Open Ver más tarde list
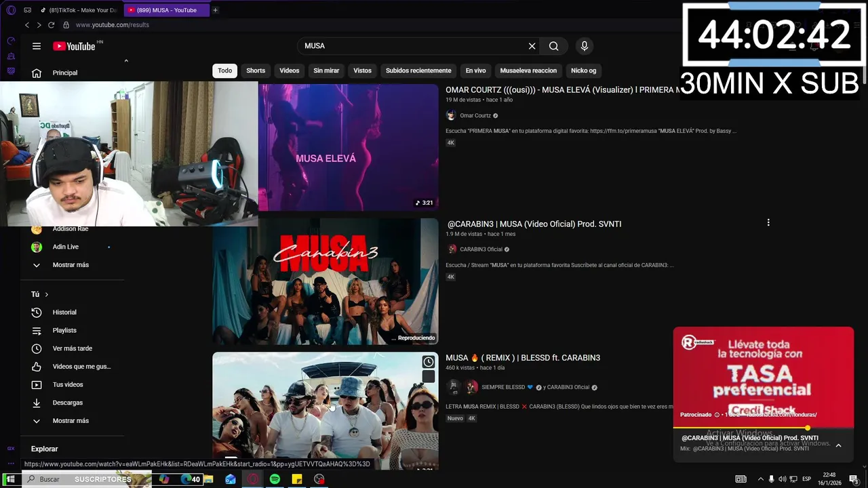This screenshot has width=868, height=488. (73, 348)
